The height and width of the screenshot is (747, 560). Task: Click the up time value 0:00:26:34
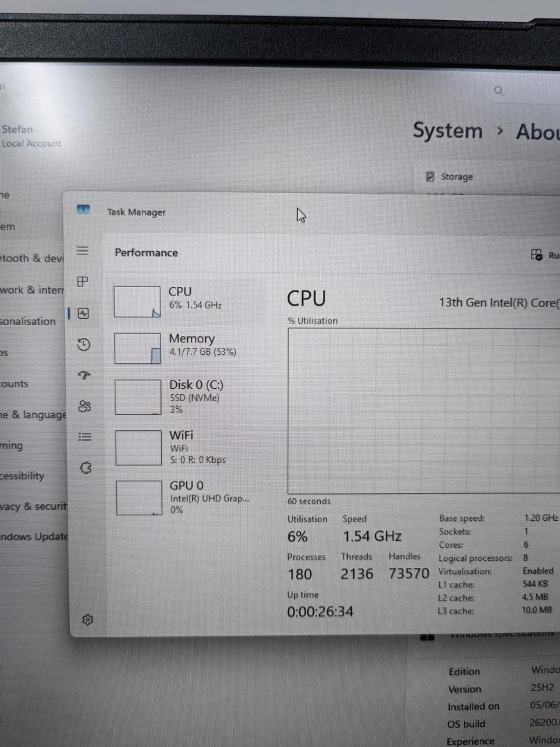[320, 611]
